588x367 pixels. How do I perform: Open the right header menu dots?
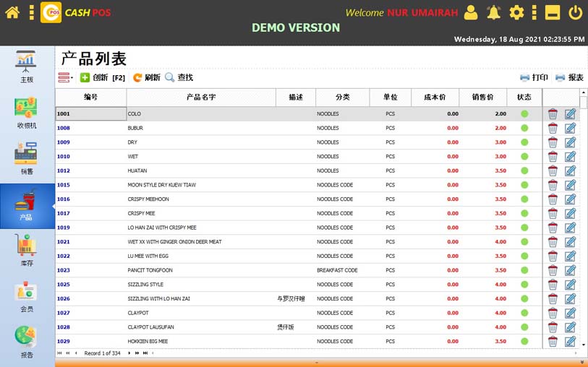click(x=534, y=12)
